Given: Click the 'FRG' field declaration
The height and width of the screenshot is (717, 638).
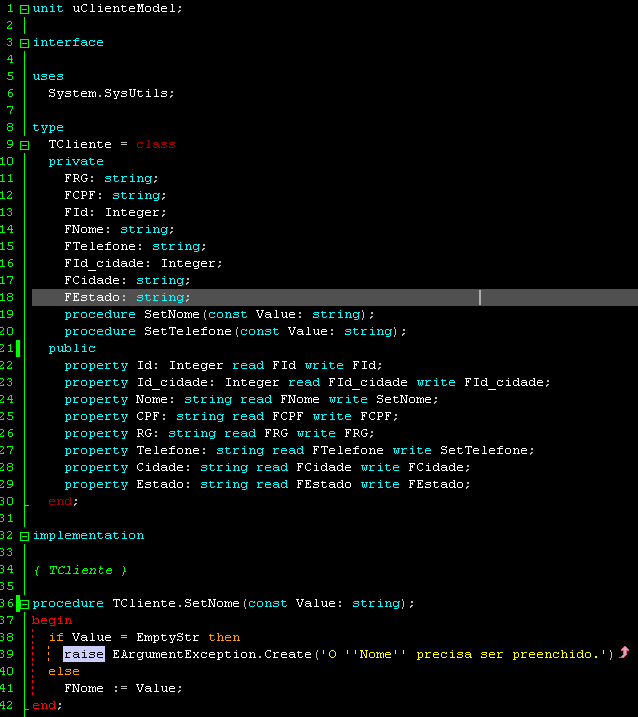Looking at the screenshot, I should (x=111, y=178).
